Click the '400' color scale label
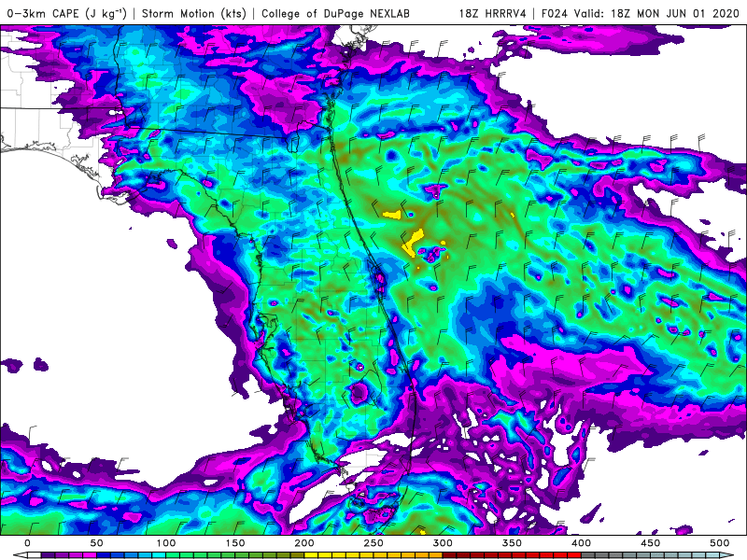The height and width of the screenshot is (560, 747). click(581, 543)
